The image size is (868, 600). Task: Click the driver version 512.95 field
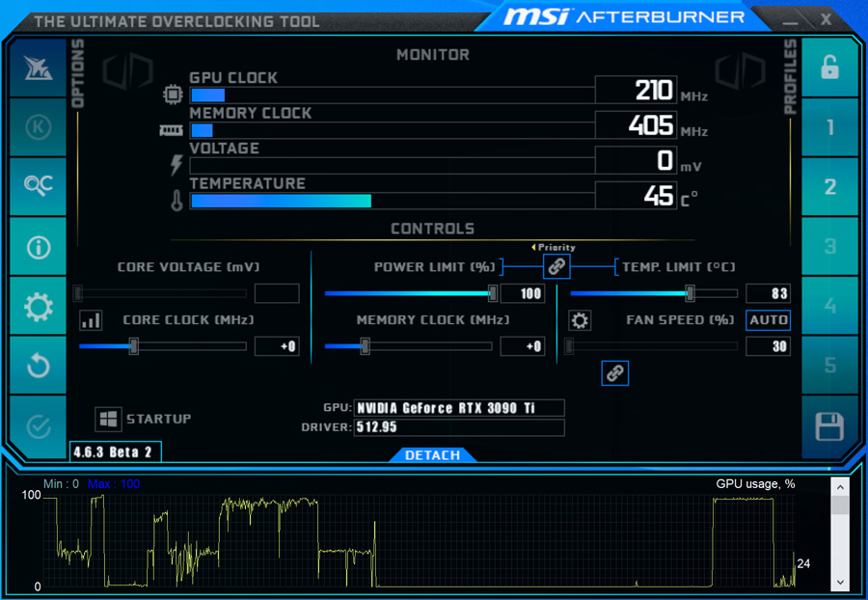tap(459, 427)
